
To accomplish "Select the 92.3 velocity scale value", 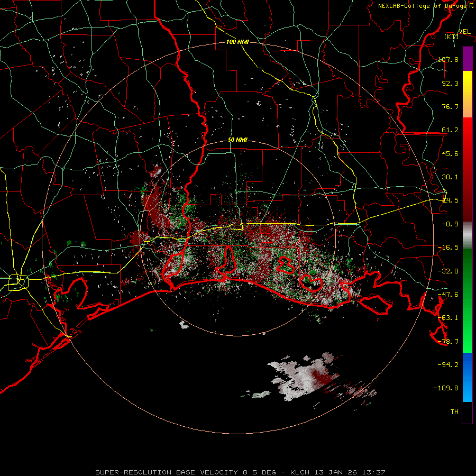I will point(450,83).
